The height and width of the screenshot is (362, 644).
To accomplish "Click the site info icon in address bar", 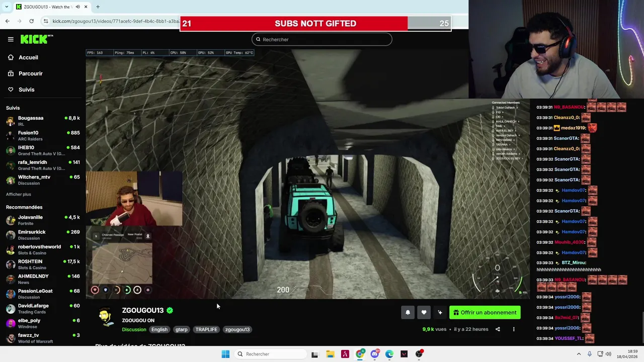I will point(46,21).
